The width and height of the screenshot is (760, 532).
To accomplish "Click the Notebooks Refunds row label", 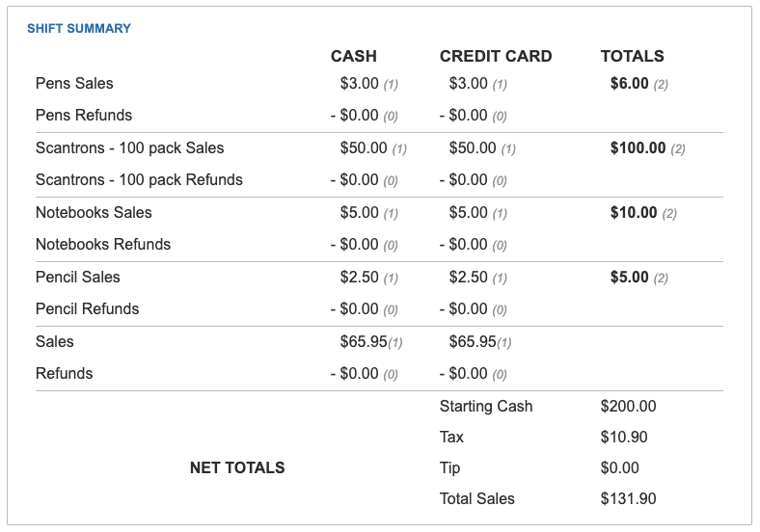I will (103, 245).
